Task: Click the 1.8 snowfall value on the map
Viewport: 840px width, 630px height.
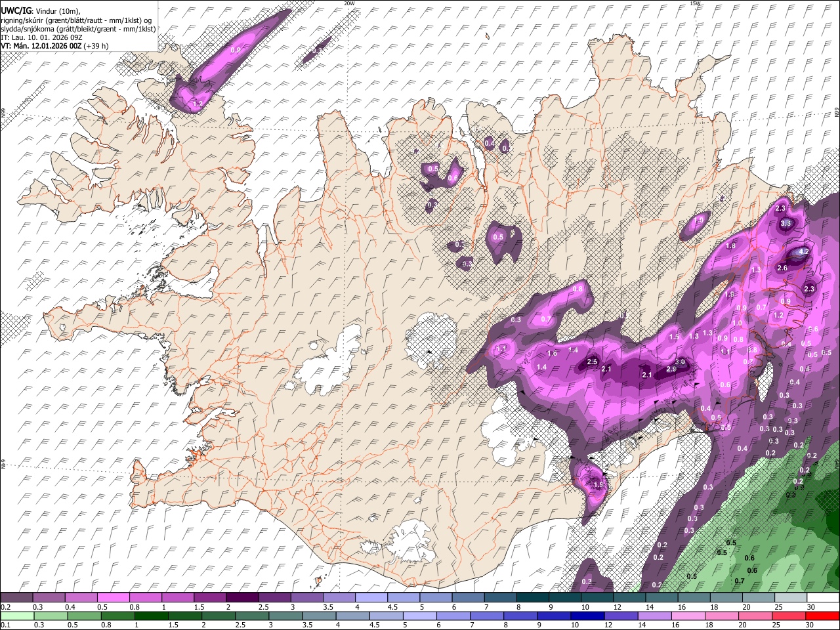Action: 730,246
